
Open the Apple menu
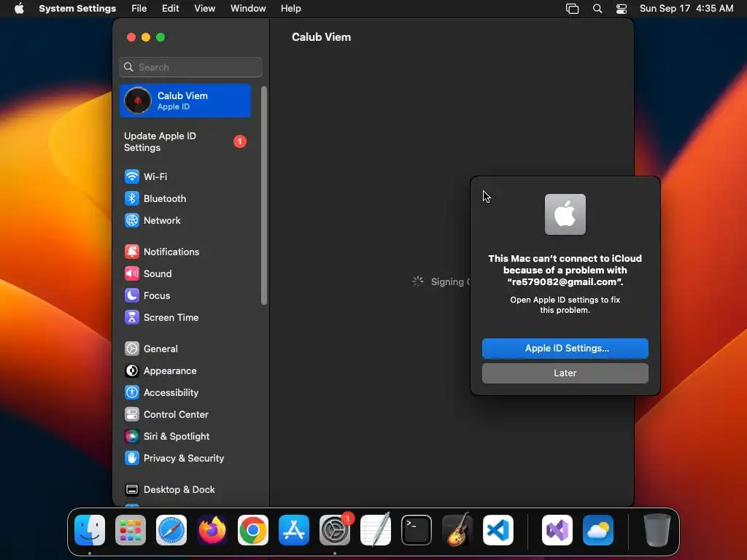[19, 9]
